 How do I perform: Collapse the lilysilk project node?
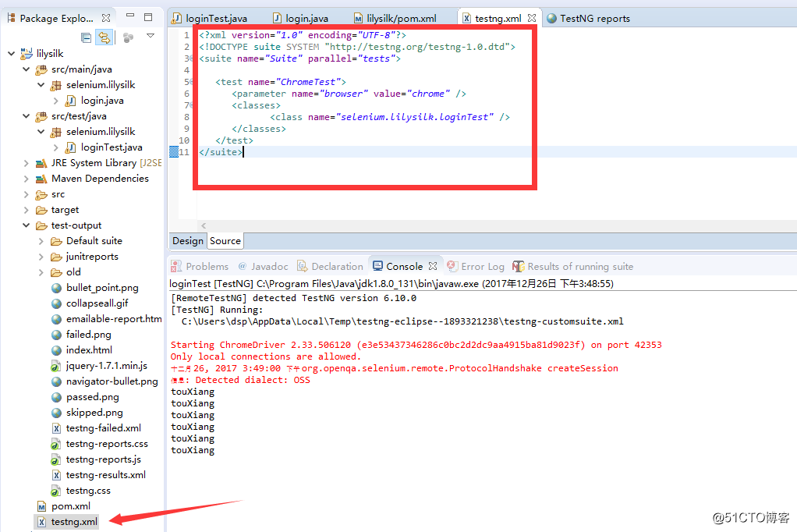[x=11, y=53]
